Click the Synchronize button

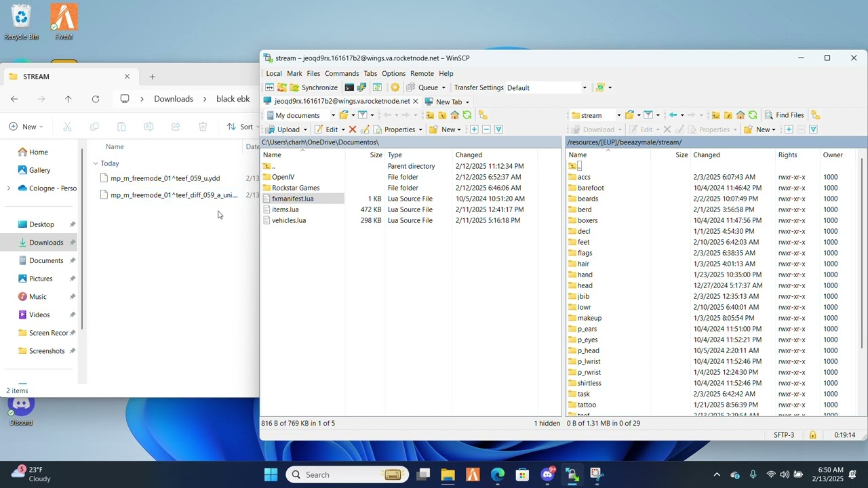click(x=313, y=87)
